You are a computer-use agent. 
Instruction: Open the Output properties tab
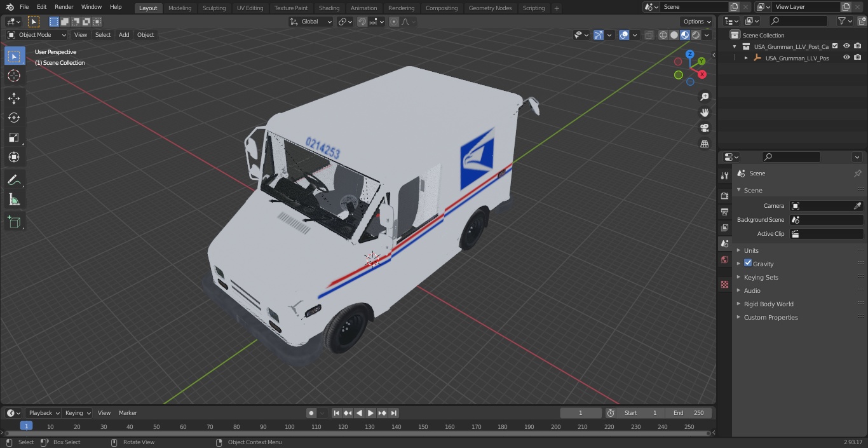pyautogui.click(x=724, y=212)
